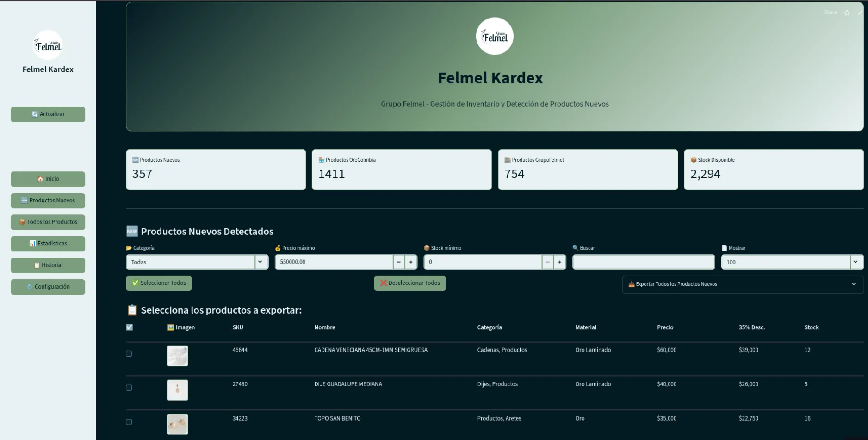Image resolution: width=868 pixels, height=440 pixels.
Task: Click the 35% Desc. column header
Action: (x=752, y=327)
